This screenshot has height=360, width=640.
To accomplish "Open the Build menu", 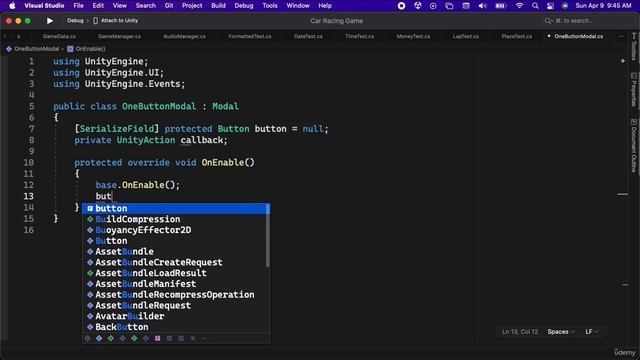I will 218,6.
